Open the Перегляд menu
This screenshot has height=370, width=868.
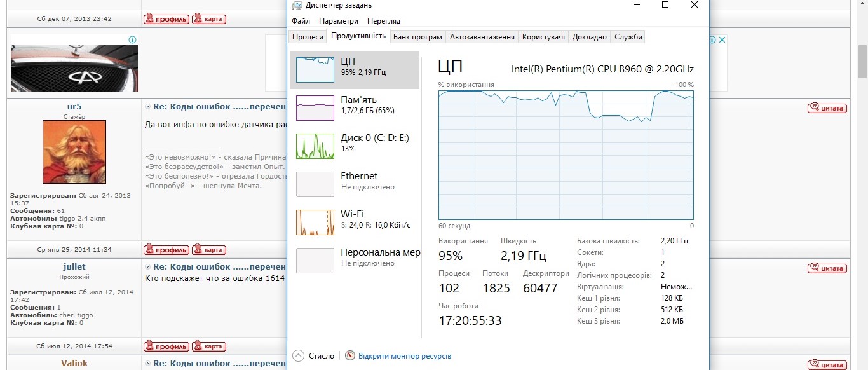tap(384, 21)
